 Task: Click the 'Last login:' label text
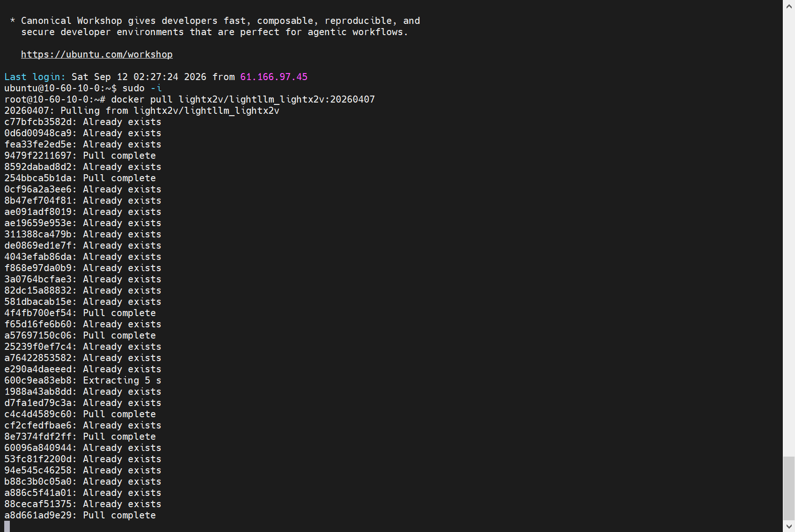pos(35,77)
